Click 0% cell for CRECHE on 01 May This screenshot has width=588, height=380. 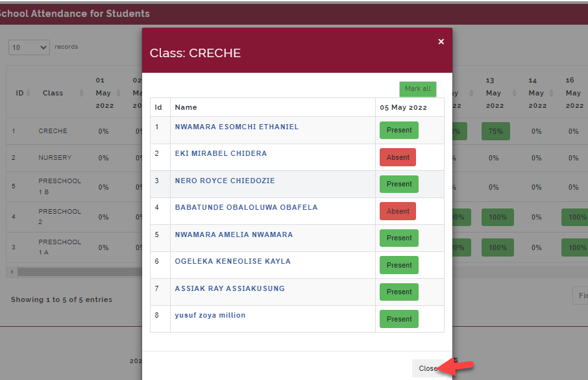pyautogui.click(x=103, y=131)
